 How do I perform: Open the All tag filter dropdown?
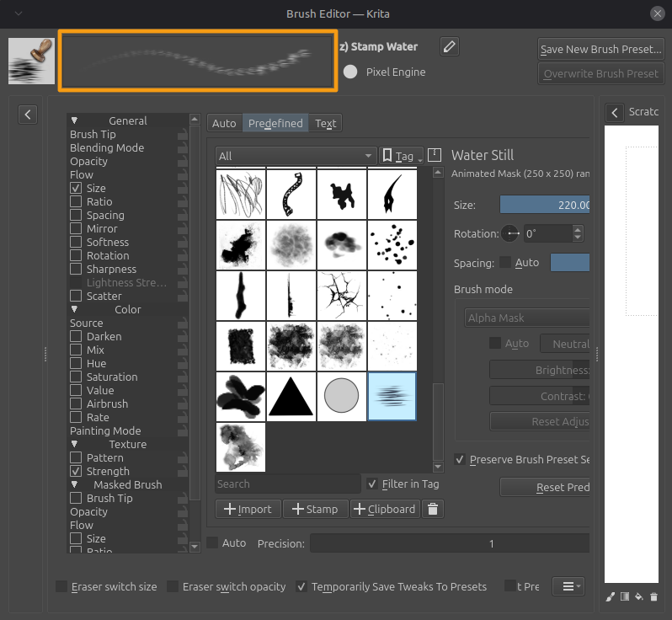(x=296, y=156)
